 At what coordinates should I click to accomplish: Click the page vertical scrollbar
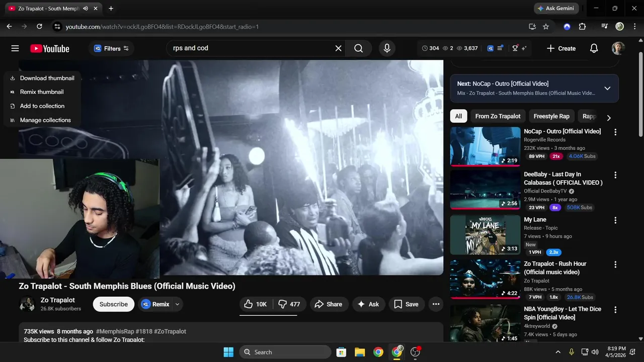pos(640,96)
